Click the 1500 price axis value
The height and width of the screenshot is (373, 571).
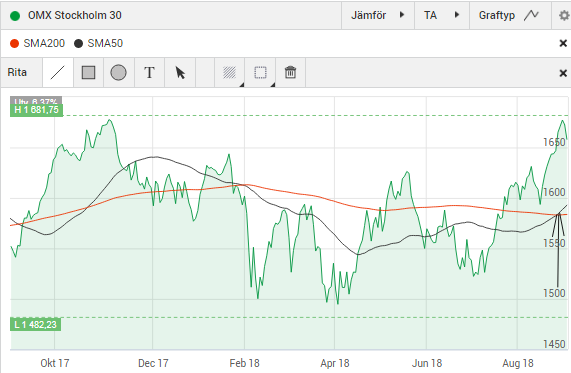coord(554,293)
